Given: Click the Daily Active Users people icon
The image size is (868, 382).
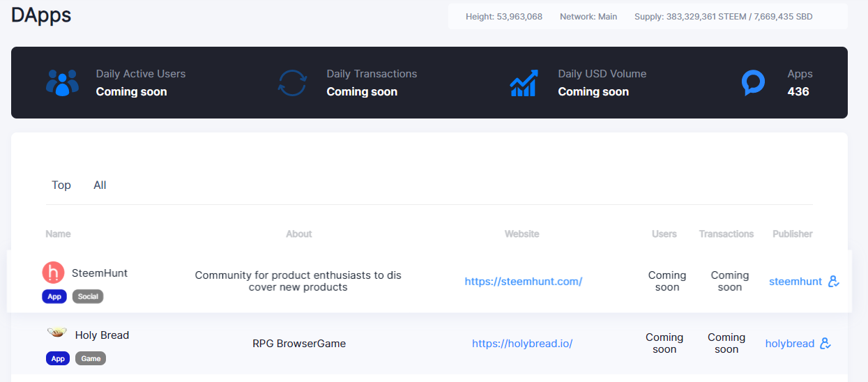Looking at the screenshot, I should click(x=62, y=83).
